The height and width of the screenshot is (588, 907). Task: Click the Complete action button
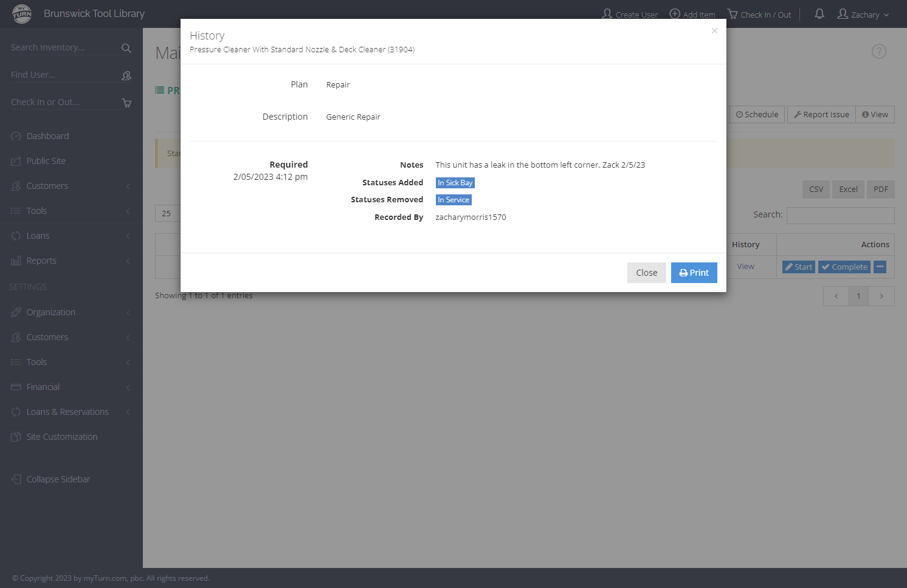point(845,267)
